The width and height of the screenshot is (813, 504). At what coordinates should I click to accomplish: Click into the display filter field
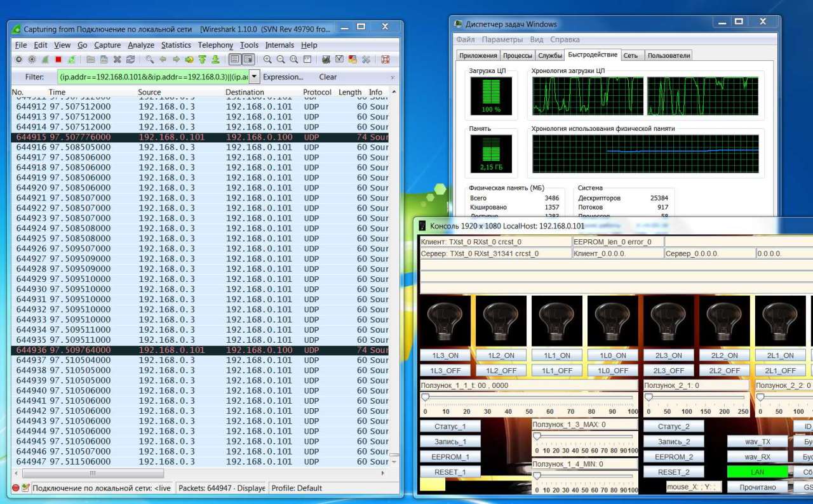tap(152, 77)
